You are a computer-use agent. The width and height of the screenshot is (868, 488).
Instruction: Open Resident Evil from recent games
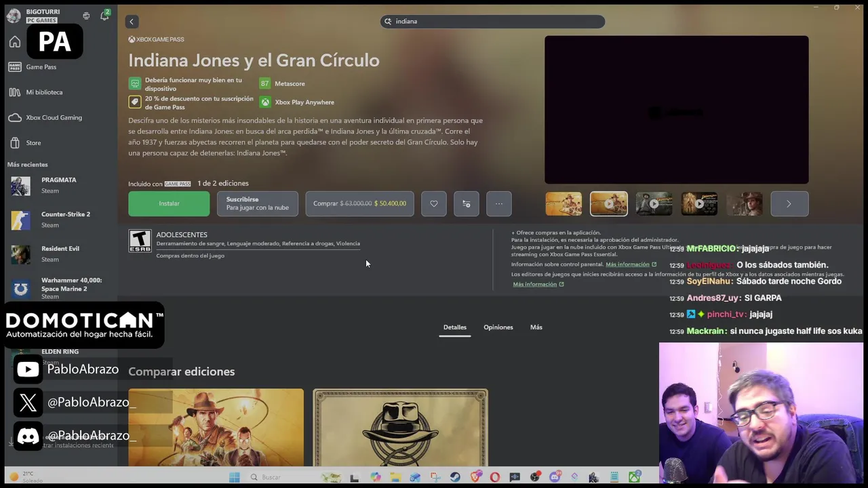(x=60, y=254)
